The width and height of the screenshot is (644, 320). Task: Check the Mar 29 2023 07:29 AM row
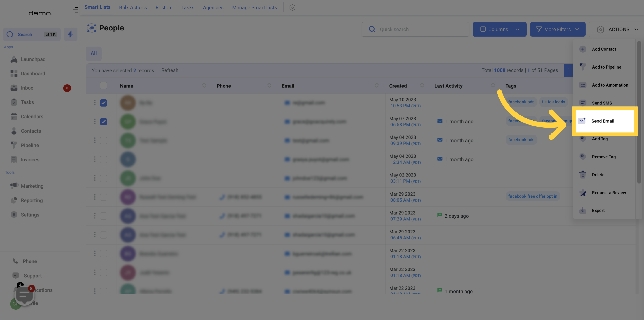tap(103, 216)
